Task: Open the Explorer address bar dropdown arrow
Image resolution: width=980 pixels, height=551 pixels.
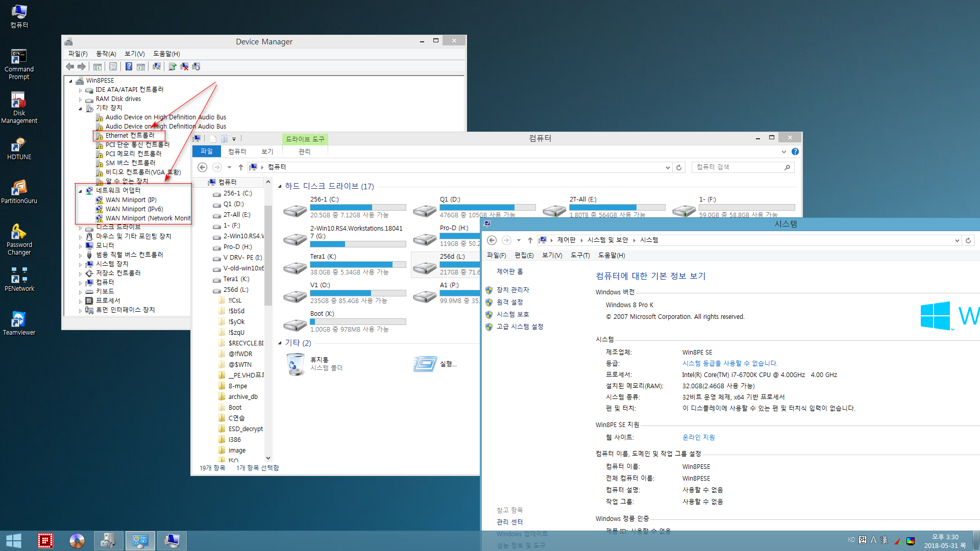Action: [668, 167]
